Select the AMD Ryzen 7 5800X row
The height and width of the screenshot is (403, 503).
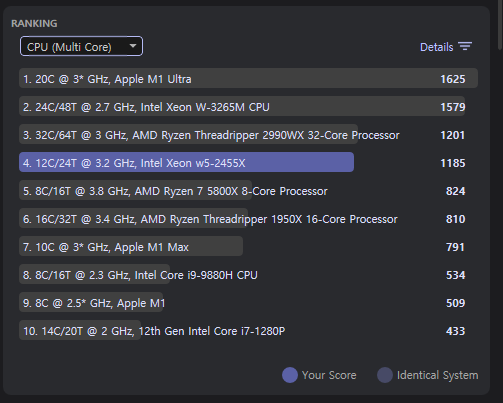click(x=248, y=191)
